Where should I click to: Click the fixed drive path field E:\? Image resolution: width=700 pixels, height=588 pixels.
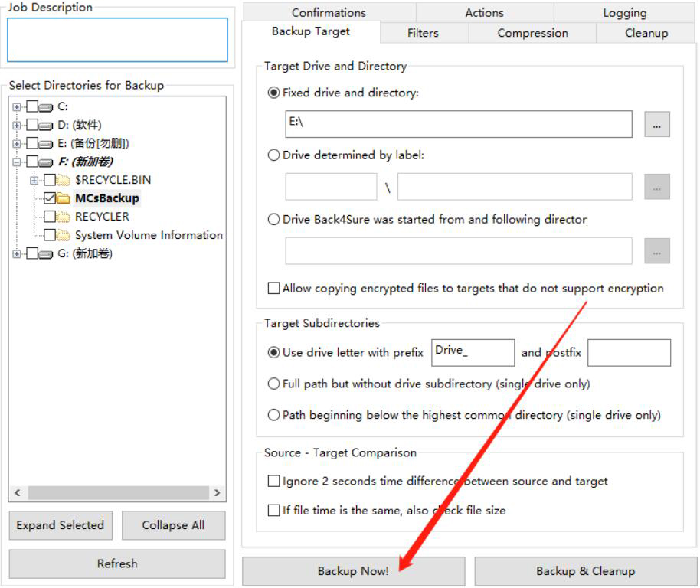point(459,124)
